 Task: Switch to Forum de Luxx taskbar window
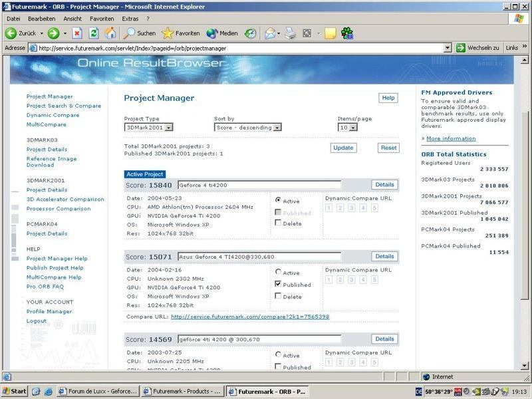coord(98,392)
